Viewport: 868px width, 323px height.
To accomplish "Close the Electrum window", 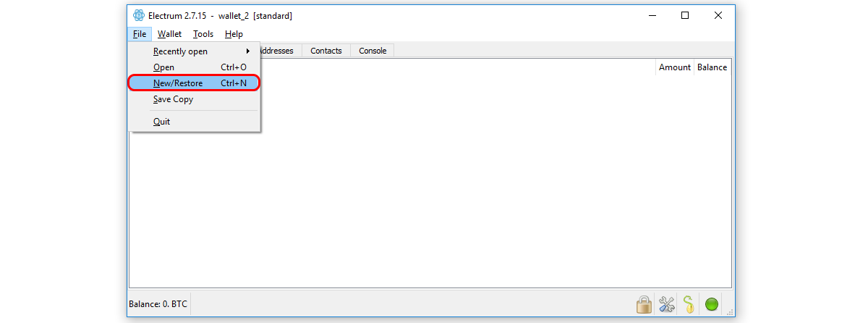I will pyautogui.click(x=718, y=15).
